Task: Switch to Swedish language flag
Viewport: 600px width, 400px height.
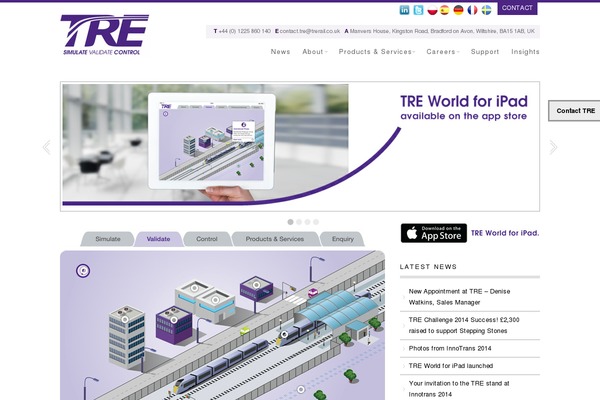Action: coord(486,10)
